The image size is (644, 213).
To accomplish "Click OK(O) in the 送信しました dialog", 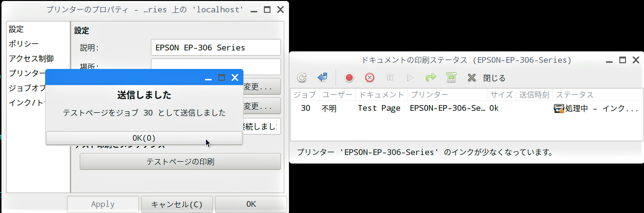I will (144, 138).
